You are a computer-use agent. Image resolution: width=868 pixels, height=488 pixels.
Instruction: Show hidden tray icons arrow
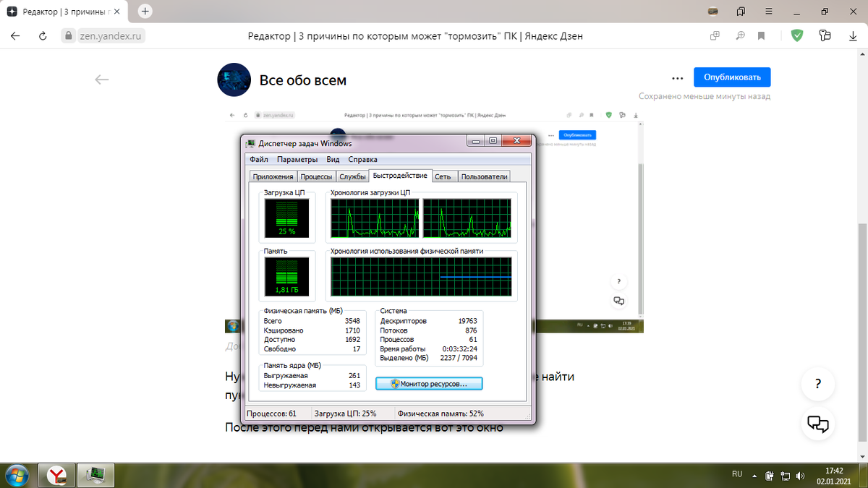tap(754, 476)
